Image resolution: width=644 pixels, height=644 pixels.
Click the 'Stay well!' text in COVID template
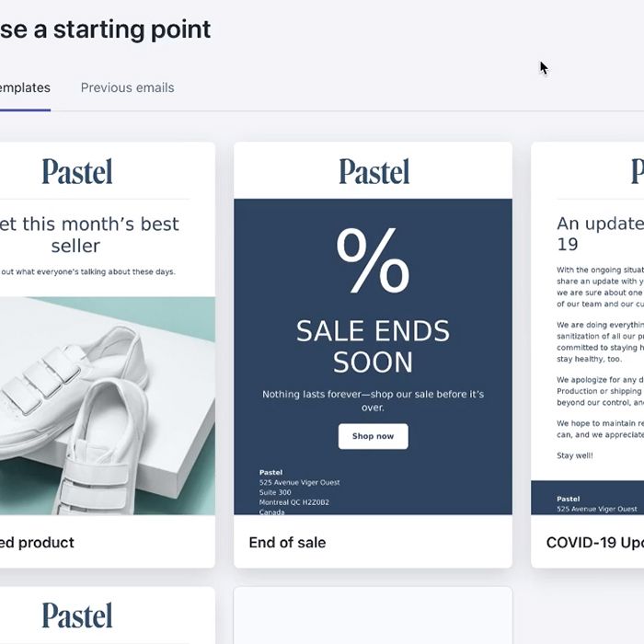click(x=575, y=455)
